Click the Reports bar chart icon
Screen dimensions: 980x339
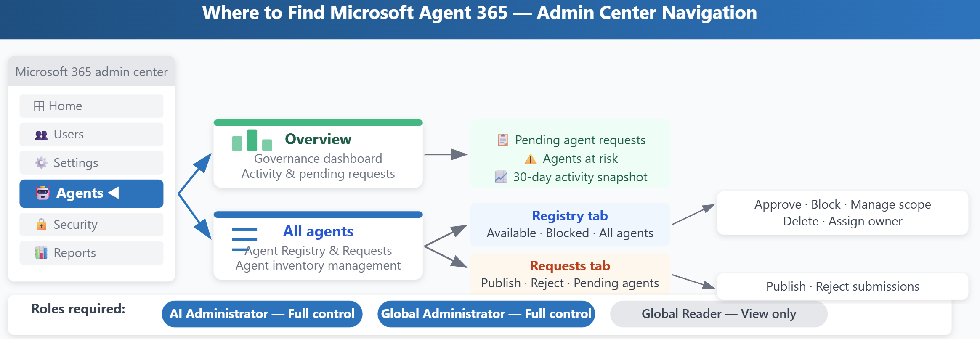click(x=41, y=253)
